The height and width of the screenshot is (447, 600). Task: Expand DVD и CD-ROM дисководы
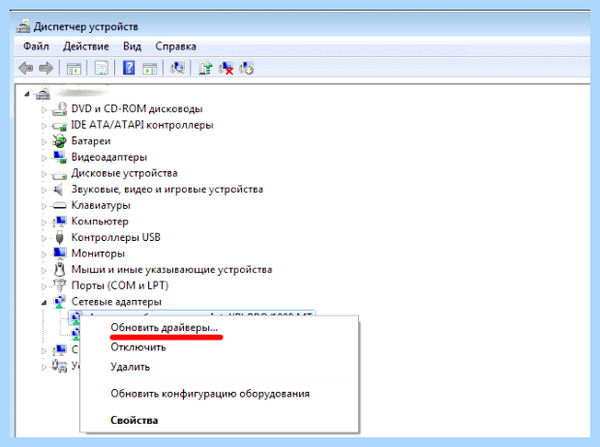[x=44, y=110]
